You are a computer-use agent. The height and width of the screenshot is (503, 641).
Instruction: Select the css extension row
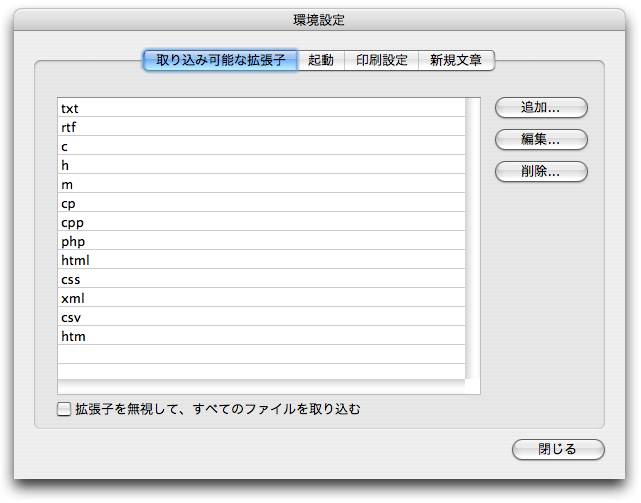tap(260, 279)
